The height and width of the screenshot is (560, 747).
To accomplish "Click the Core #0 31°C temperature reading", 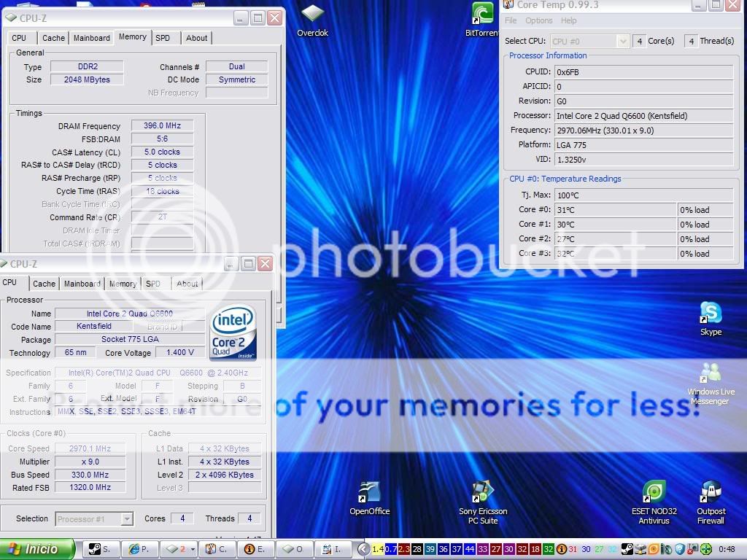I will 615,210.
